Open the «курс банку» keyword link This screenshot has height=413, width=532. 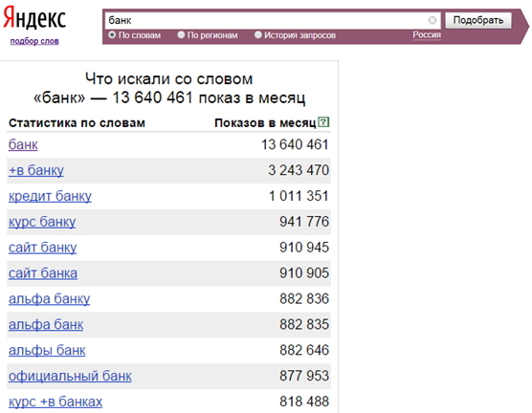42,222
